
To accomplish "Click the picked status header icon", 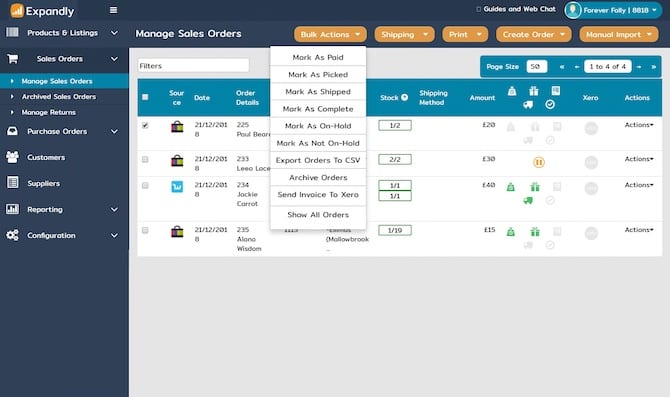I will click(x=512, y=91).
